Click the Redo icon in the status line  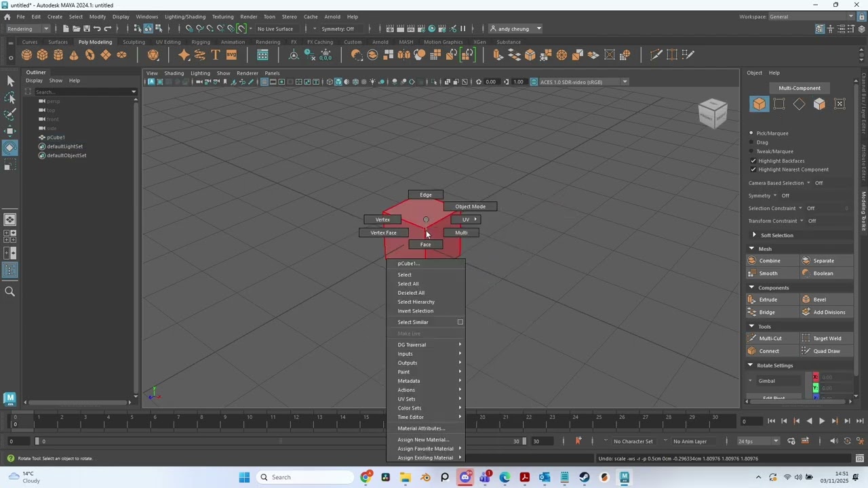click(107, 28)
